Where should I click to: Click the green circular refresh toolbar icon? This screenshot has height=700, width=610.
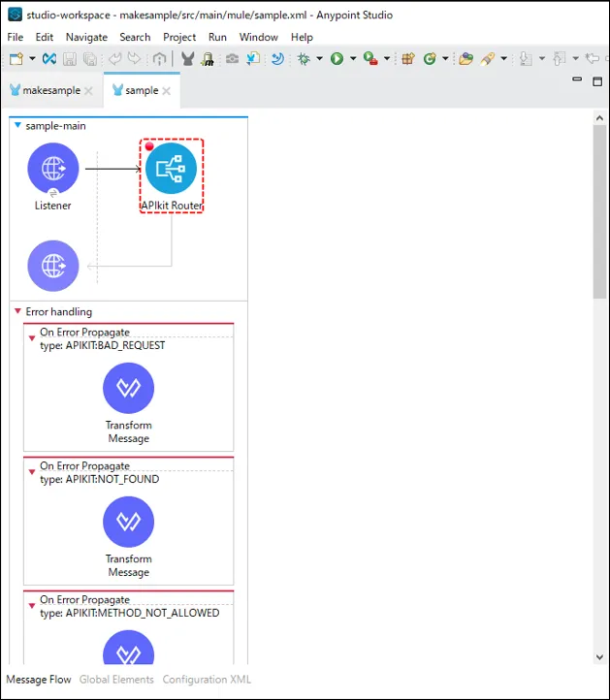click(430, 58)
